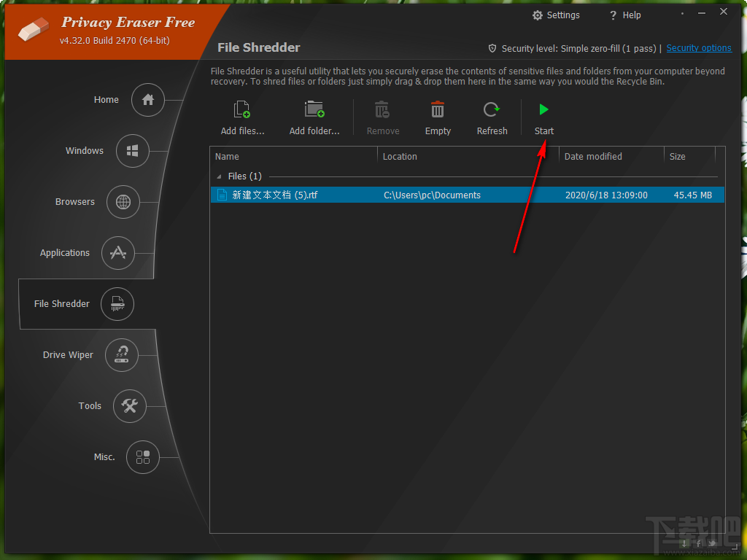Start shredding the selected file
This screenshot has height=560, width=747.
click(543, 109)
